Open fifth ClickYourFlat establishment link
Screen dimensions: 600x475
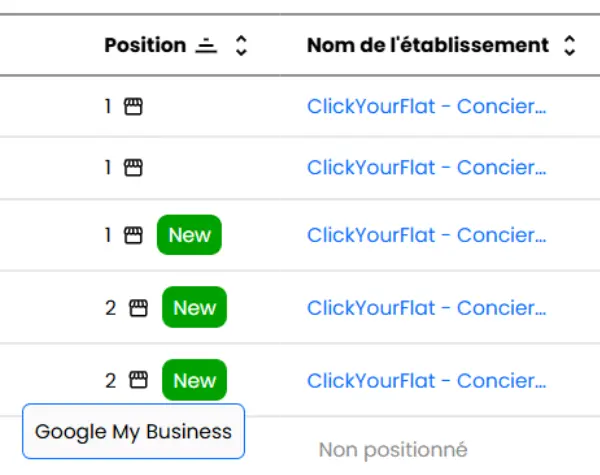coord(427,380)
